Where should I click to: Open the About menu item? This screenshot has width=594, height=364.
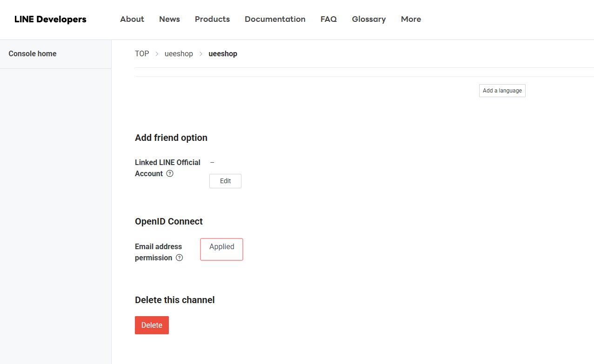(x=132, y=19)
